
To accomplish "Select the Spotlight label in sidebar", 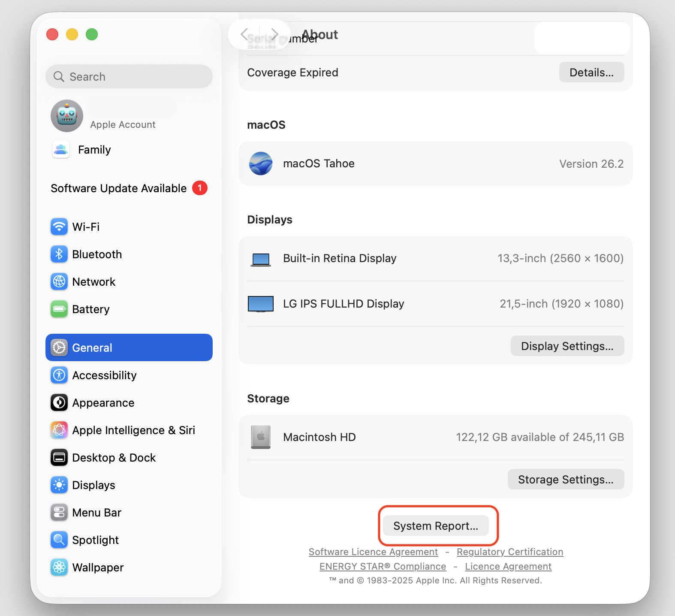I will pos(95,540).
